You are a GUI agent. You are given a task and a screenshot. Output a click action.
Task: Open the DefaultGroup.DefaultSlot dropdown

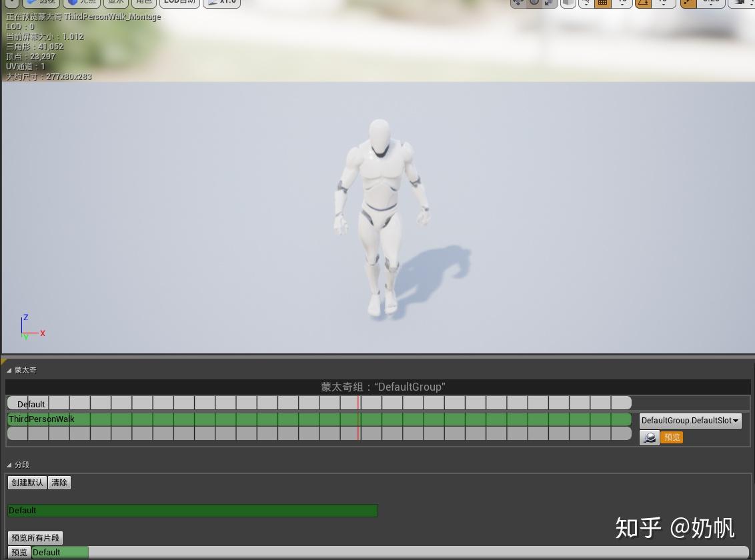click(x=690, y=421)
